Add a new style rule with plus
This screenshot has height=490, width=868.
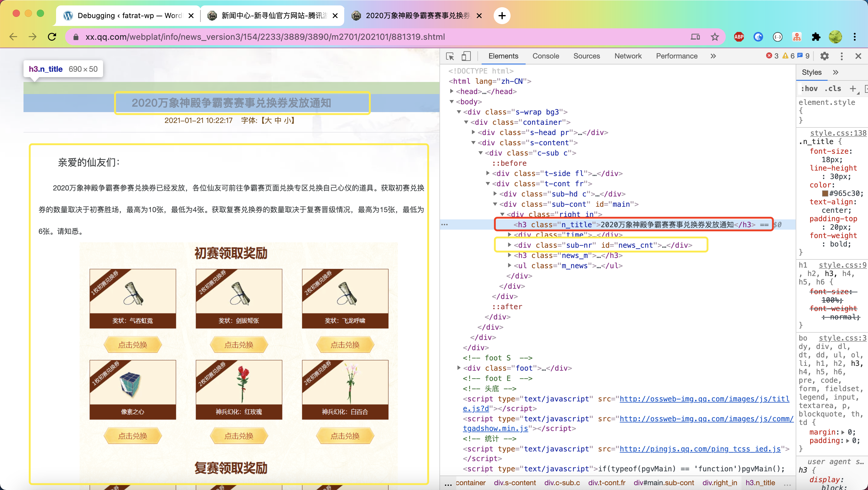point(853,89)
